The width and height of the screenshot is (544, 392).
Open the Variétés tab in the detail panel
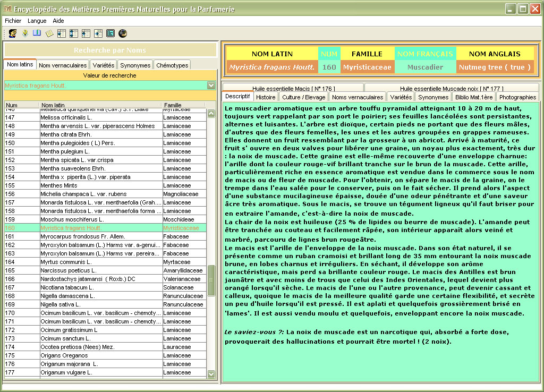(x=401, y=97)
